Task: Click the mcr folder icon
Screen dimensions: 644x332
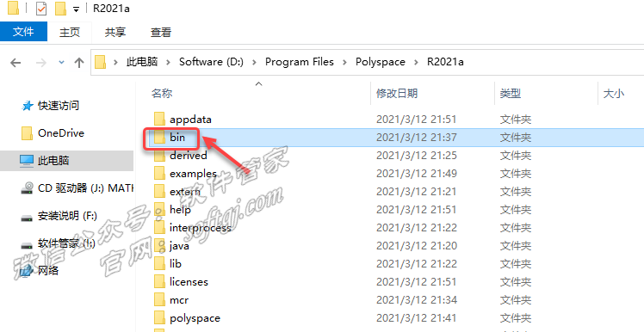Action: 160,300
